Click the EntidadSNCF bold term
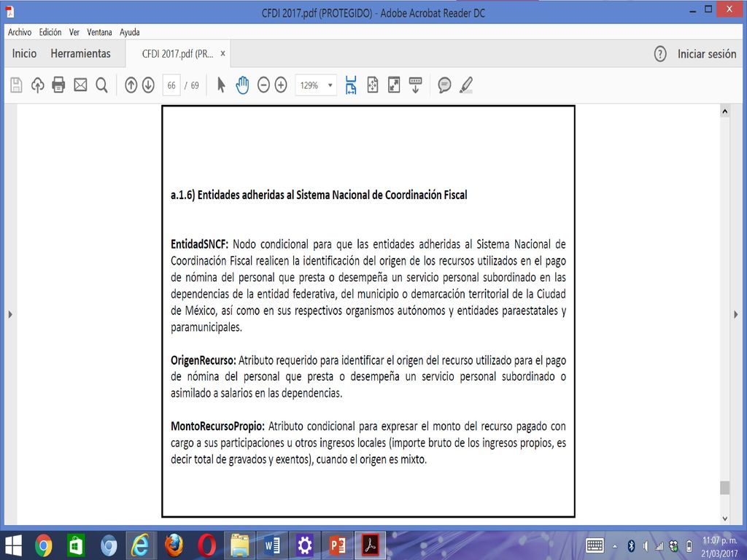 coord(200,245)
